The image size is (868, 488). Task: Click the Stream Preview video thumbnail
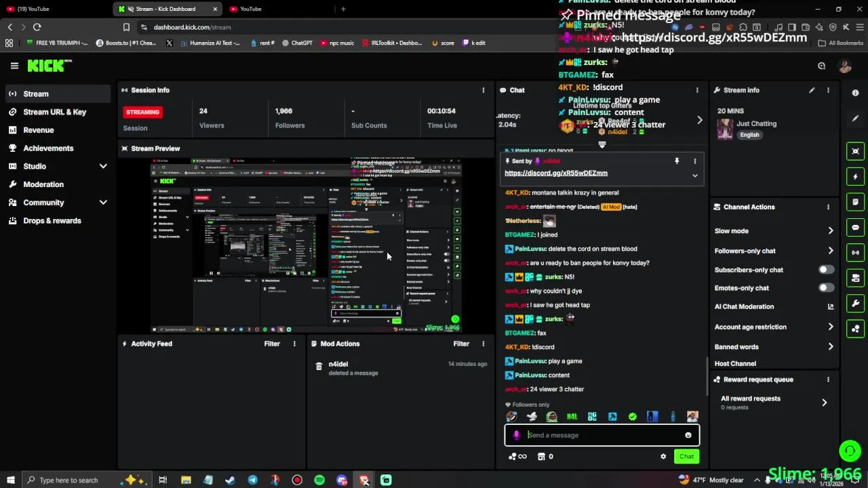(306, 245)
